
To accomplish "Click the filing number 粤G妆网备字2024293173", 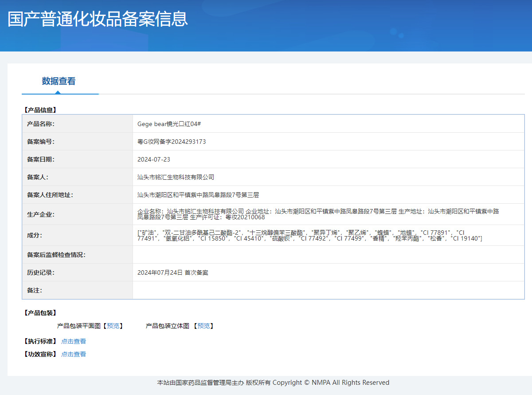I will coord(172,142).
